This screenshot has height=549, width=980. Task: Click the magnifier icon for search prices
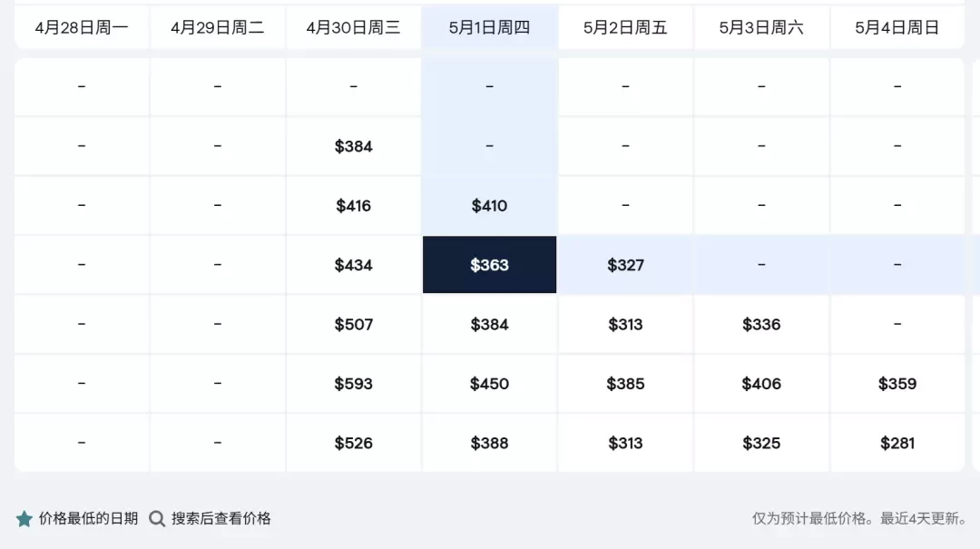tap(157, 519)
